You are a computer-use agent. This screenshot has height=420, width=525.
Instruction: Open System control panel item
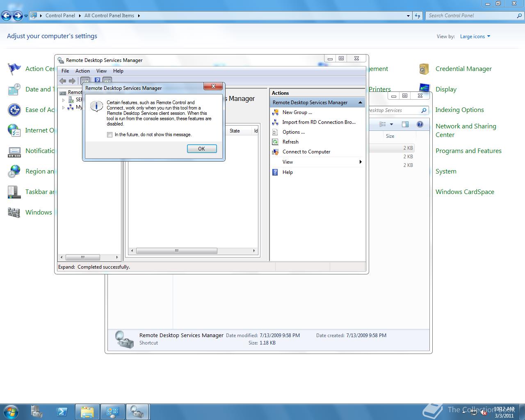(446, 171)
